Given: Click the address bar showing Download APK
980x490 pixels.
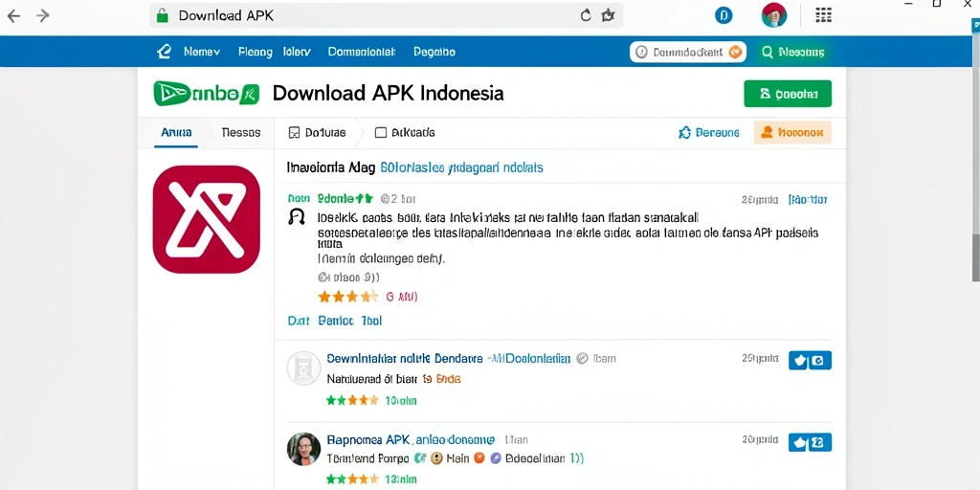Looking at the screenshot, I should tap(387, 15).
